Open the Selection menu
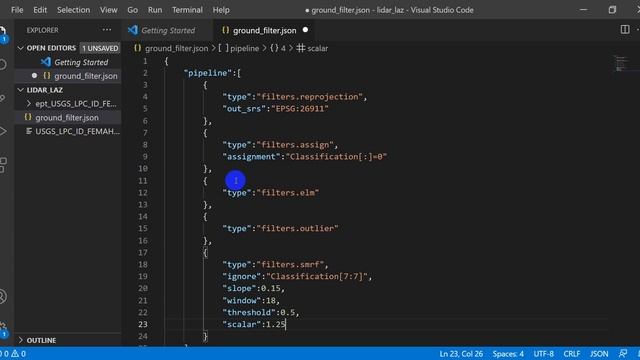This screenshot has width=640, height=360. [x=73, y=10]
